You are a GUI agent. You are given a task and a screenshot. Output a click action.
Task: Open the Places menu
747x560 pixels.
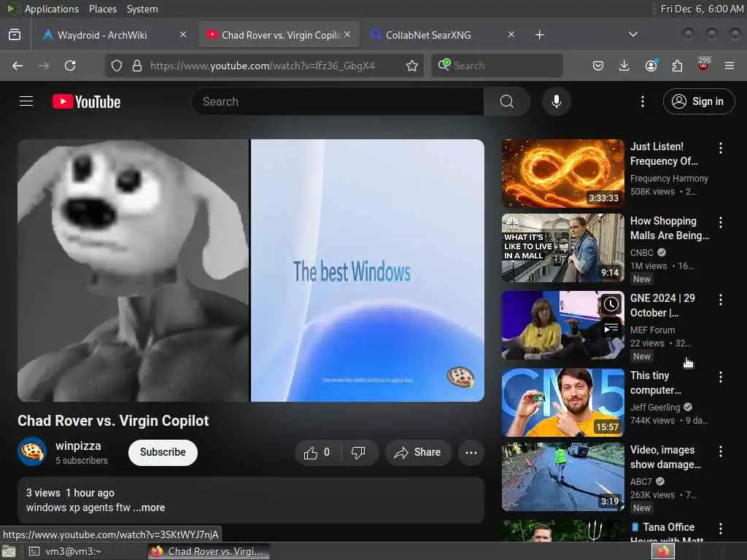[x=102, y=9]
